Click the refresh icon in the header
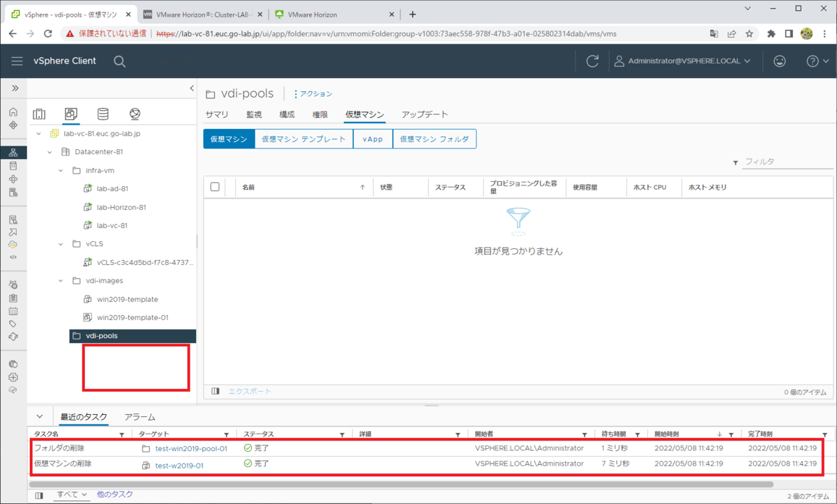This screenshot has width=837, height=504. tap(592, 61)
